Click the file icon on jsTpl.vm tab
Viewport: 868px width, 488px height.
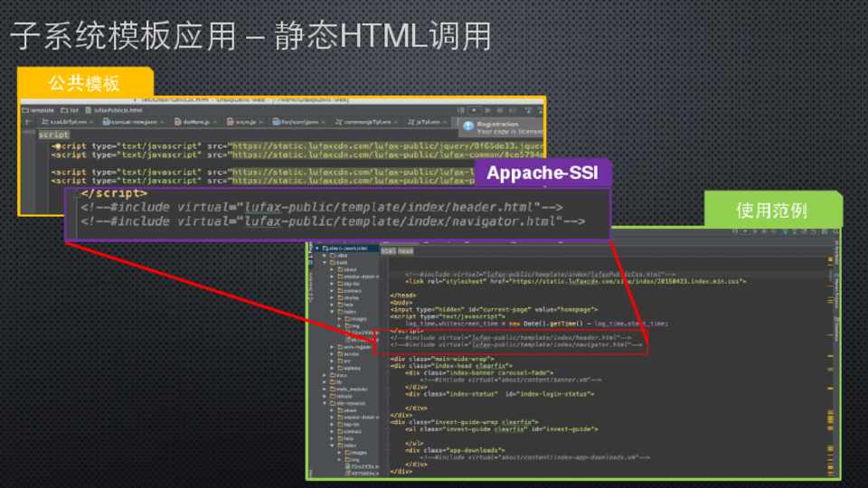tap(410, 121)
